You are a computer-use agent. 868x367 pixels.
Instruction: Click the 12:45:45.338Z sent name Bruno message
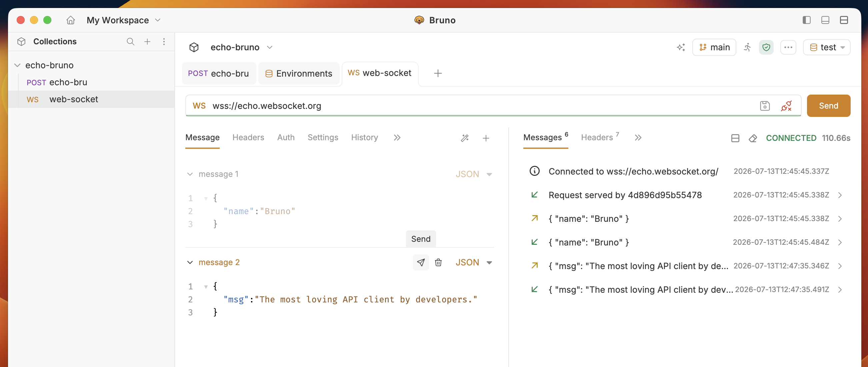[x=685, y=218]
